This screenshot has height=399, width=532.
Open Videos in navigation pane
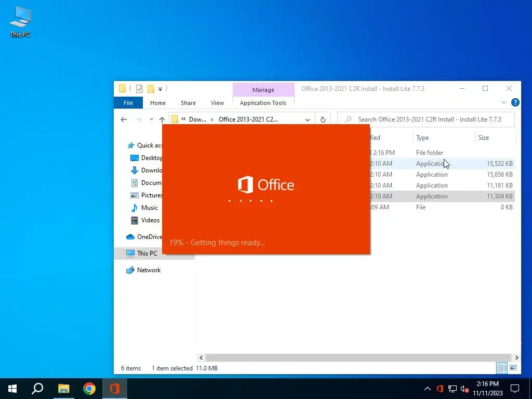tap(145, 220)
